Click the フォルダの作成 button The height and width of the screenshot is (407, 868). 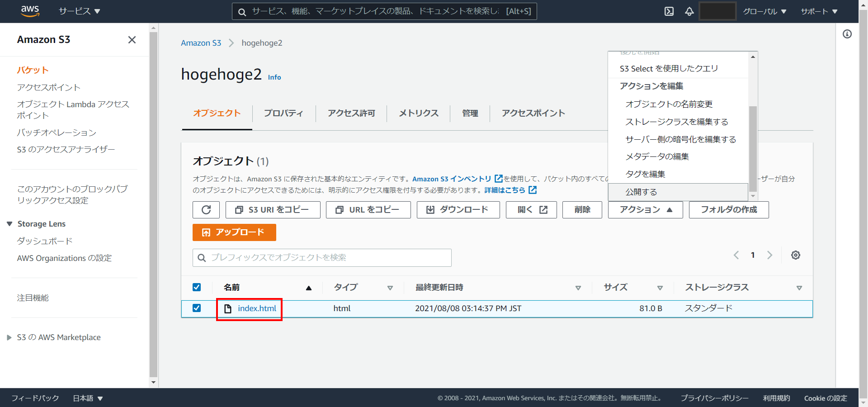tap(729, 210)
